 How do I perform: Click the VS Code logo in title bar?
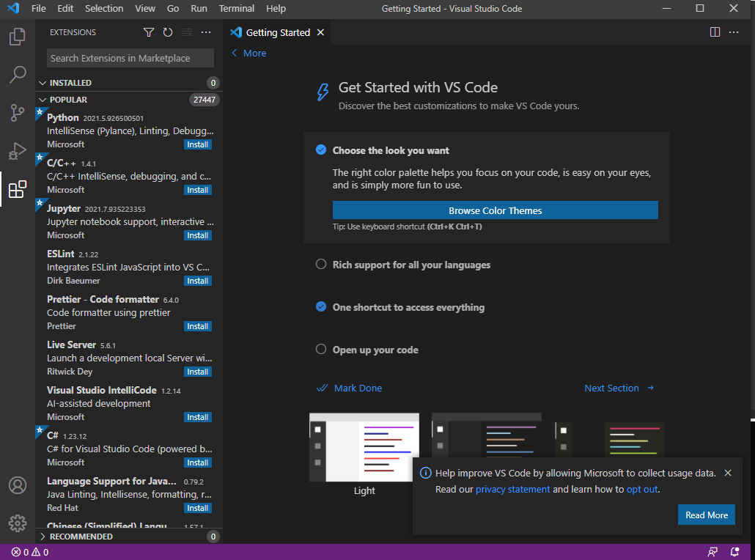[13, 8]
